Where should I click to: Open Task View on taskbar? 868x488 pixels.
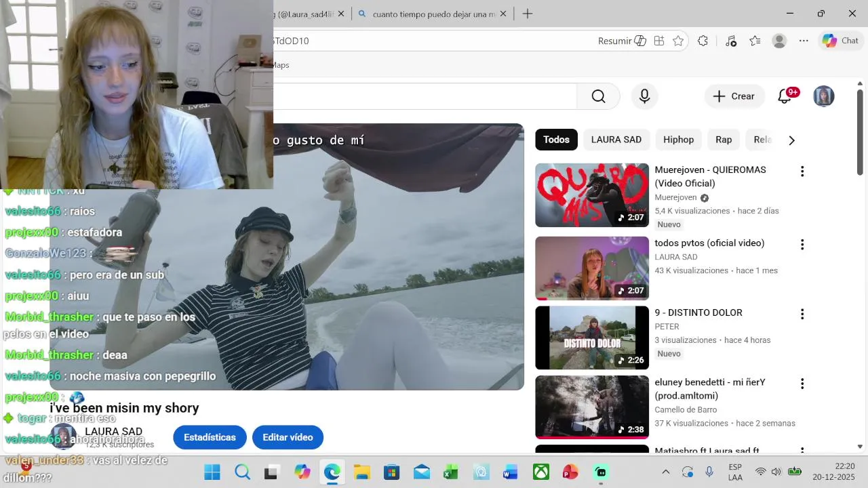(x=271, y=472)
